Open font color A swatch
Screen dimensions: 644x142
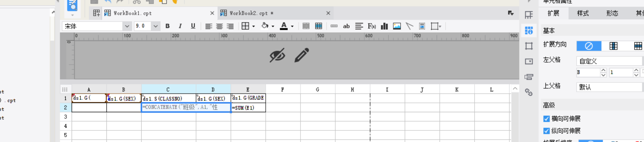coord(284,26)
